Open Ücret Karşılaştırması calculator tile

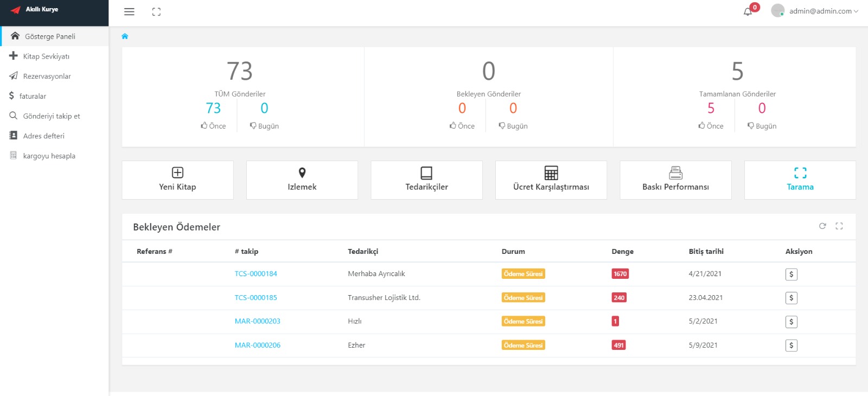551,180
